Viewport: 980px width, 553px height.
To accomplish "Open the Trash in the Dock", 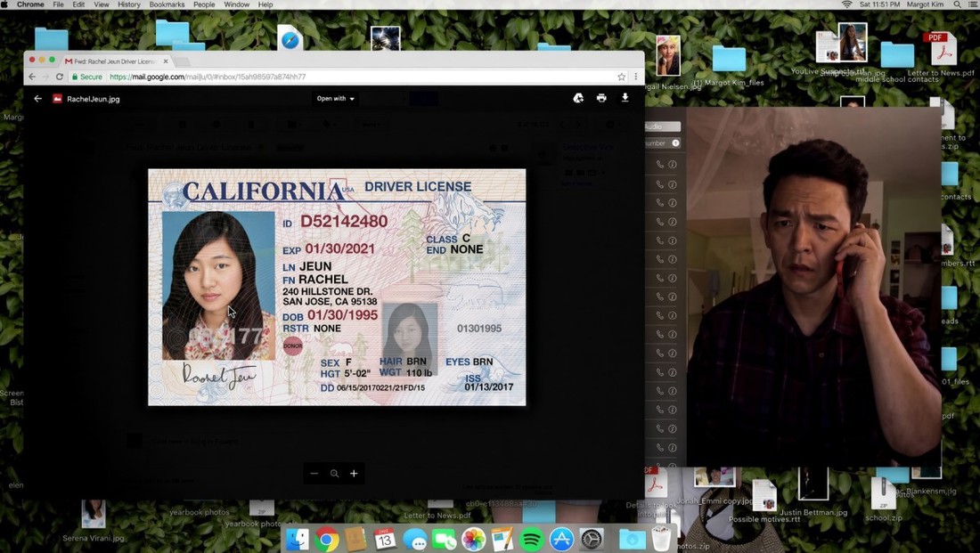I will [x=661, y=539].
